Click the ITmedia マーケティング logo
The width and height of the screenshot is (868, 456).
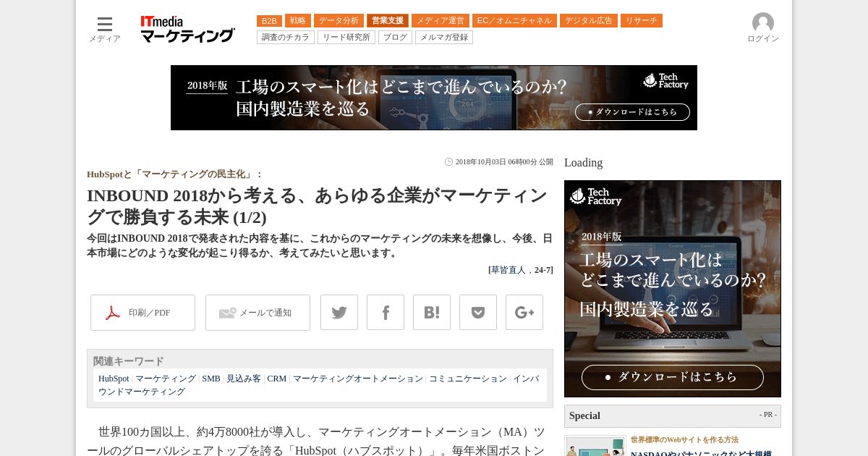pyautogui.click(x=187, y=29)
